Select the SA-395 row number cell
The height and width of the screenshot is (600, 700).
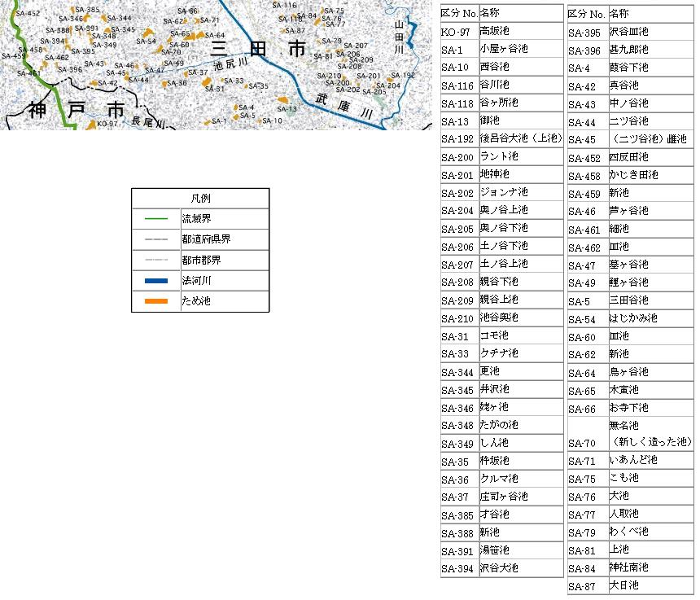pos(586,33)
